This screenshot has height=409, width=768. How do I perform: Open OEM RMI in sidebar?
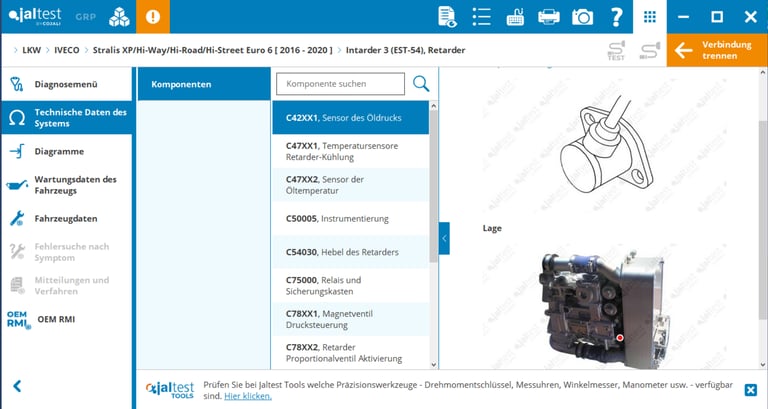tap(67, 319)
